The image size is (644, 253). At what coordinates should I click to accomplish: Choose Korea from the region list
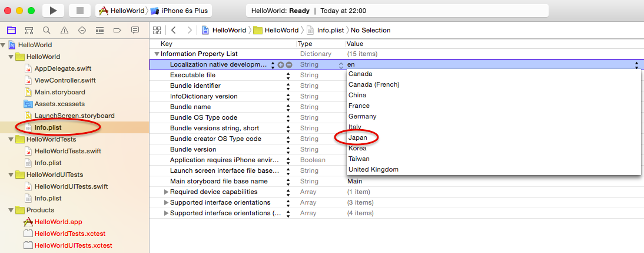(357, 148)
